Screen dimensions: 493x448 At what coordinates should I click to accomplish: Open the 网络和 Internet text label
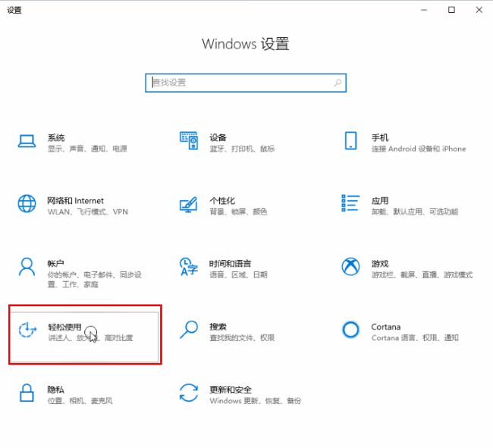coord(75,201)
